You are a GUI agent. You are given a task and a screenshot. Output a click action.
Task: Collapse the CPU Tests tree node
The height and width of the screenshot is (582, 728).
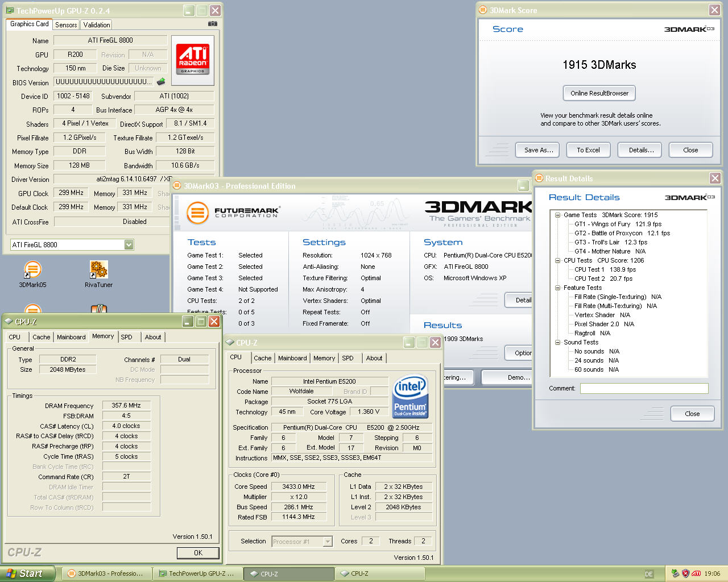[x=558, y=260]
